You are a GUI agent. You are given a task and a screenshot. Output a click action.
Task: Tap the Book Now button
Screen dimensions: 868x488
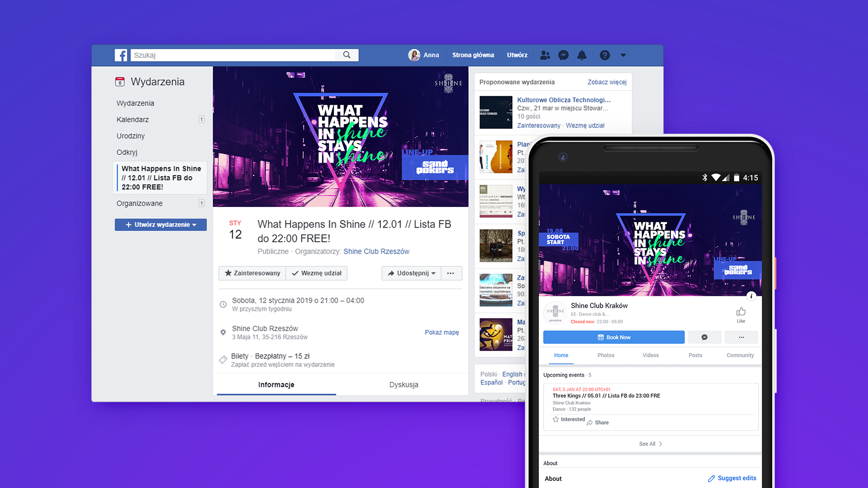pos(614,337)
